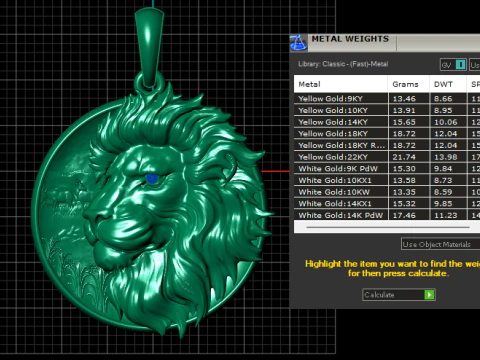
Task: Select the Yellow Gold:18KY R... row
Action: (387, 145)
